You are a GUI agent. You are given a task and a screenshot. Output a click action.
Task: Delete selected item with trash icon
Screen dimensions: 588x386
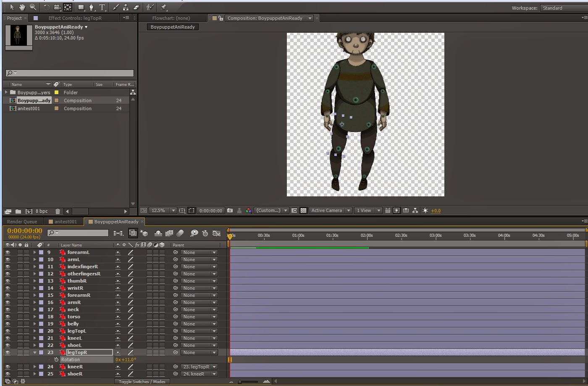[58, 211]
